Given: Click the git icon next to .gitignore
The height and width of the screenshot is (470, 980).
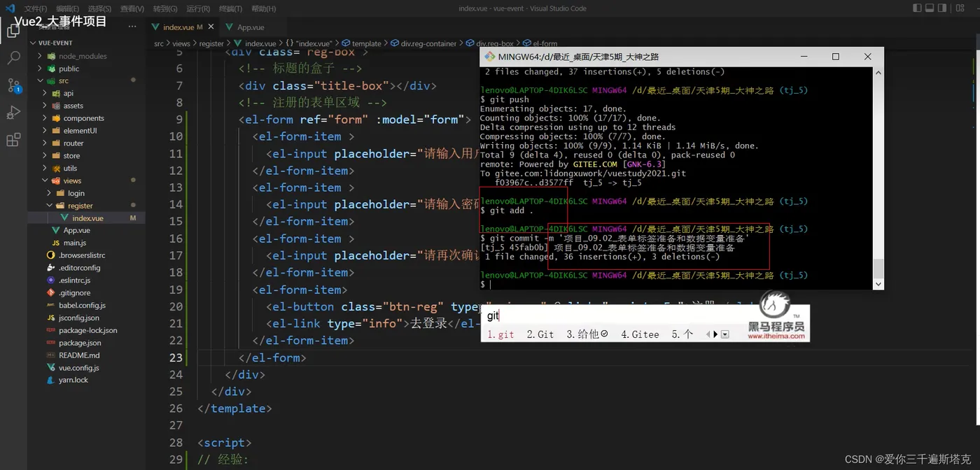Looking at the screenshot, I should click(x=50, y=293).
